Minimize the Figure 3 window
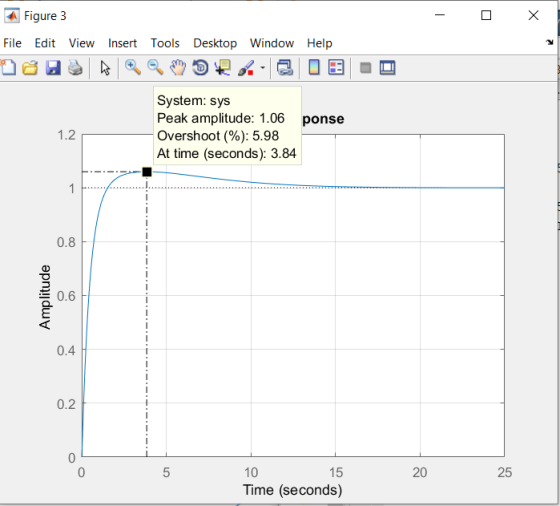Screen dimensions: 560x506 pos(440,15)
